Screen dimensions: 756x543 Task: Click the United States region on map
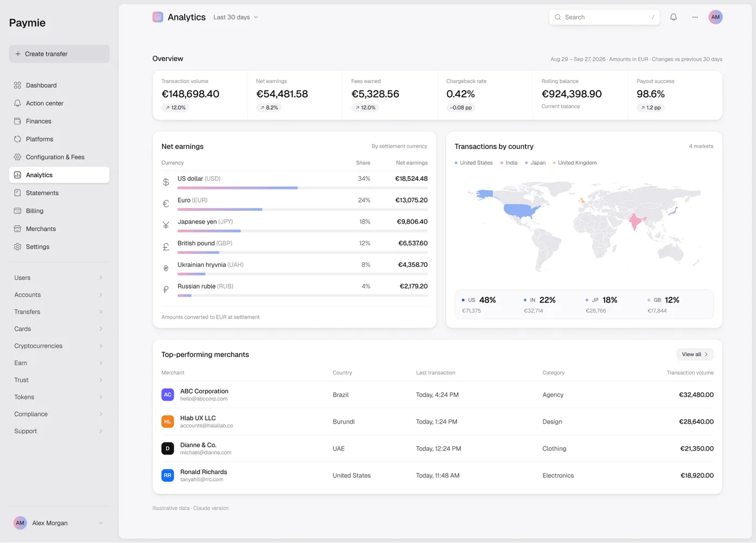coord(521,210)
